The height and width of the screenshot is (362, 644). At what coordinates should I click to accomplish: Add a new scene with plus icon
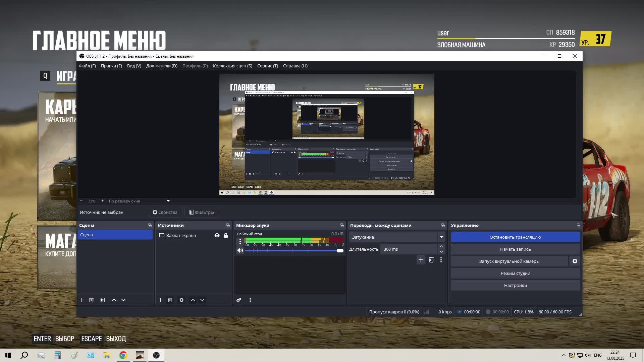pyautogui.click(x=82, y=300)
